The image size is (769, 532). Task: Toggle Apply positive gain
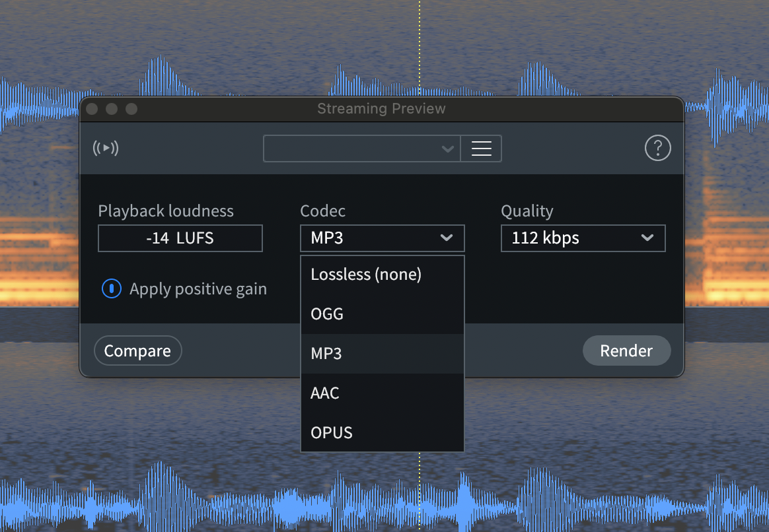[112, 289]
